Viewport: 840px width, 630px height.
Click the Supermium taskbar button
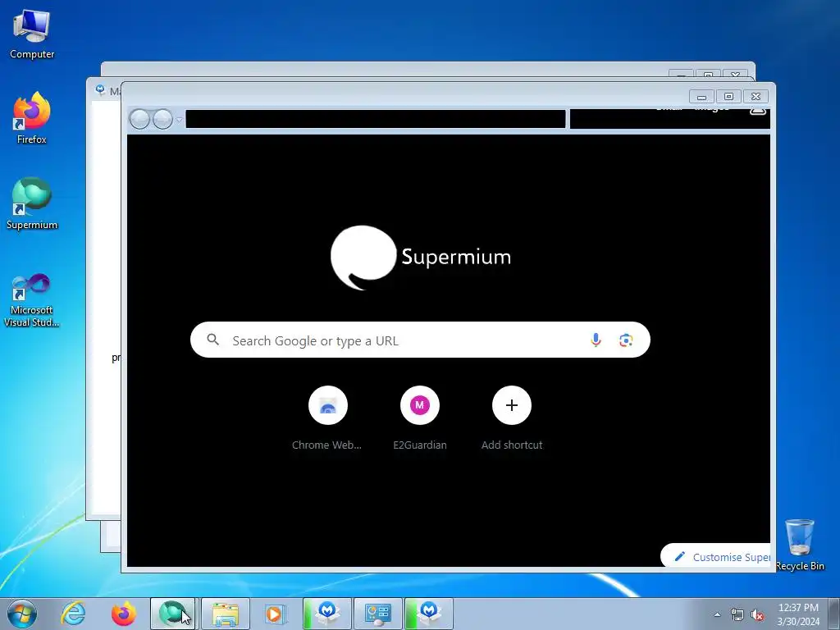coord(172,614)
